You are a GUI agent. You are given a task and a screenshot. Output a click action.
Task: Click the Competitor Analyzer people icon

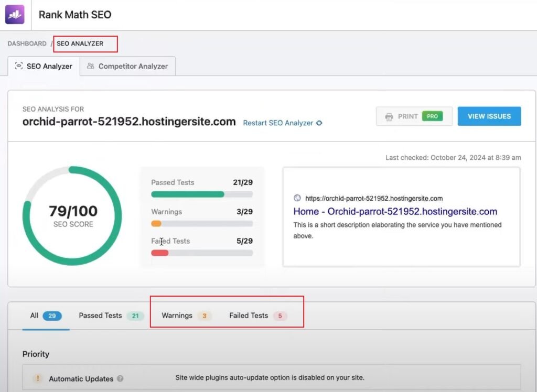click(90, 66)
